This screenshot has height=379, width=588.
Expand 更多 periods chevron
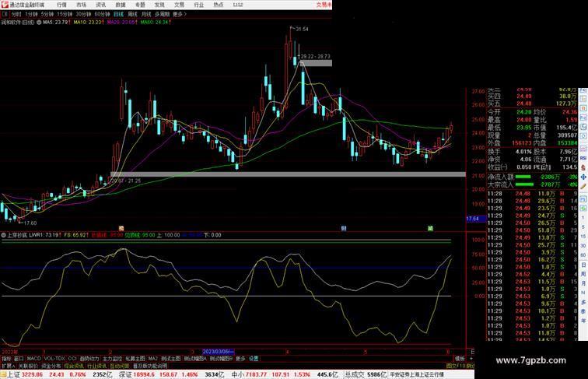(180, 14)
